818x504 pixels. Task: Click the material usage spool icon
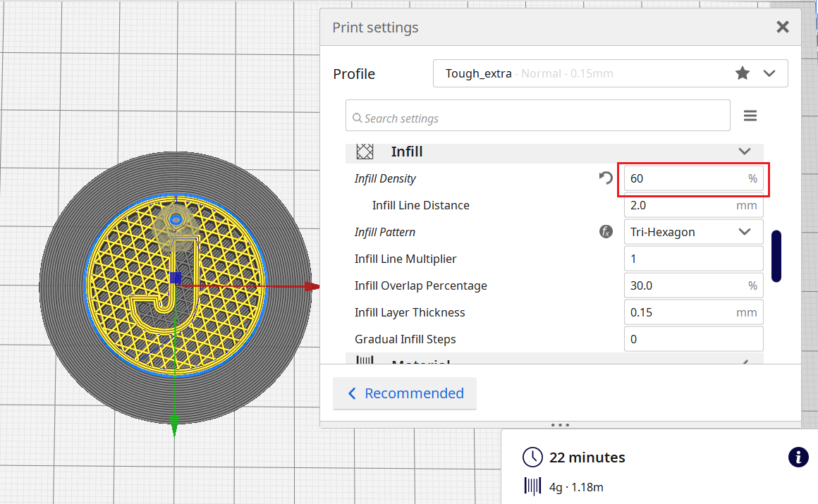532,486
